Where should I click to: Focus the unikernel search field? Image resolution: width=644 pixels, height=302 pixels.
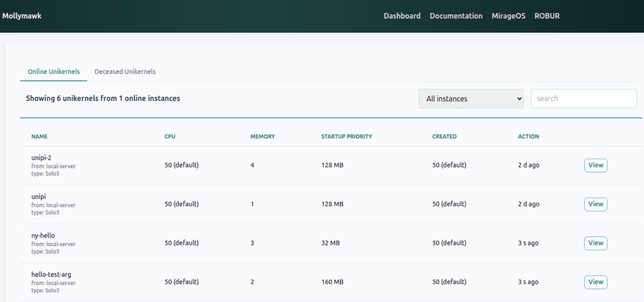tap(583, 98)
